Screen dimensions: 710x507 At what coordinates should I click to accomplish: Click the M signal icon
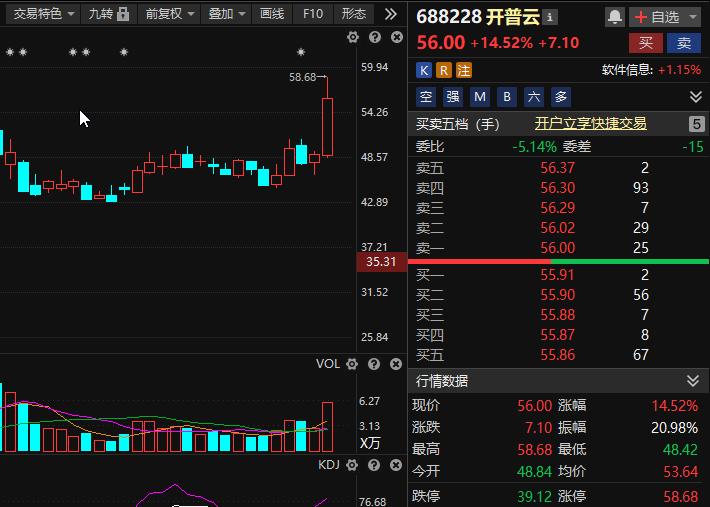pos(480,97)
